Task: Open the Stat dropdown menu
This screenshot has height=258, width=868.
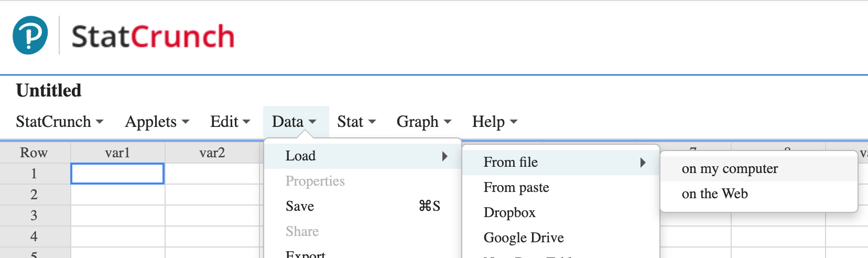Action: [x=356, y=122]
